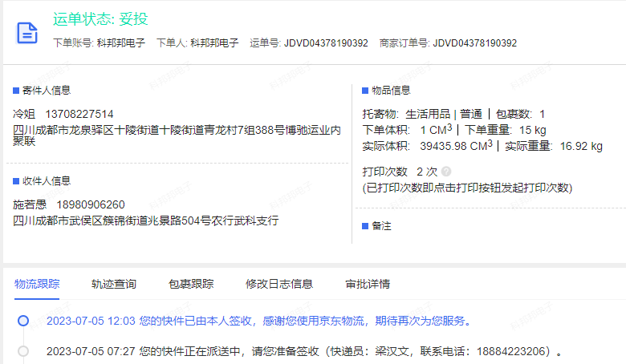Click the merchant order number after 商家订单号
The height and width of the screenshot is (364, 626).
pyautogui.click(x=474, y=43)
